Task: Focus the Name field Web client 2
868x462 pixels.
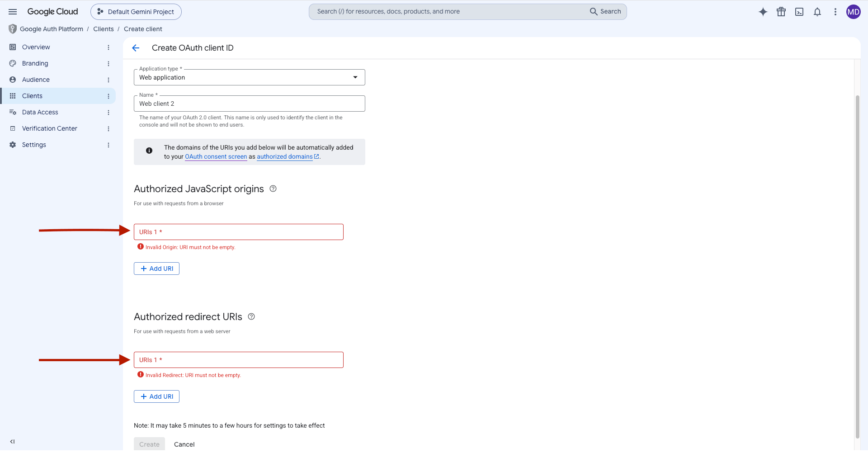Action: 250,104
